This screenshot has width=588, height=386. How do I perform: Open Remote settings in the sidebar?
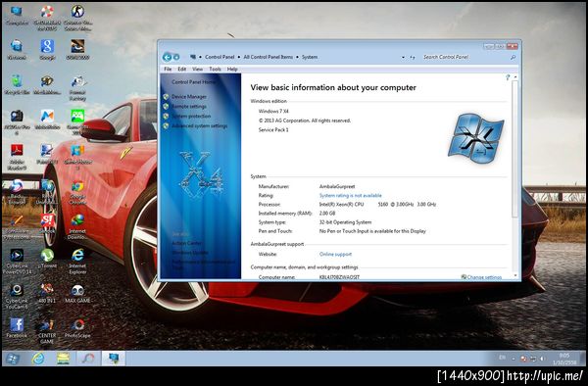(189, 107)
